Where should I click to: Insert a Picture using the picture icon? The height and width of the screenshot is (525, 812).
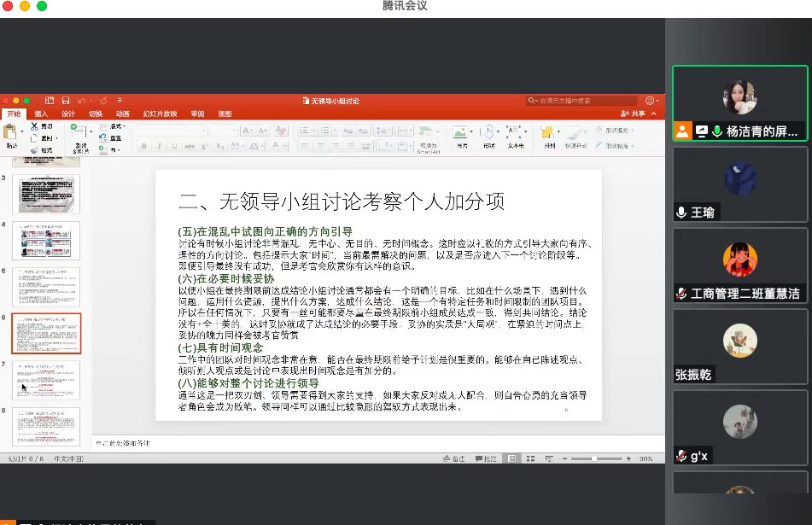pyautogui.click(x=460, y=132)
